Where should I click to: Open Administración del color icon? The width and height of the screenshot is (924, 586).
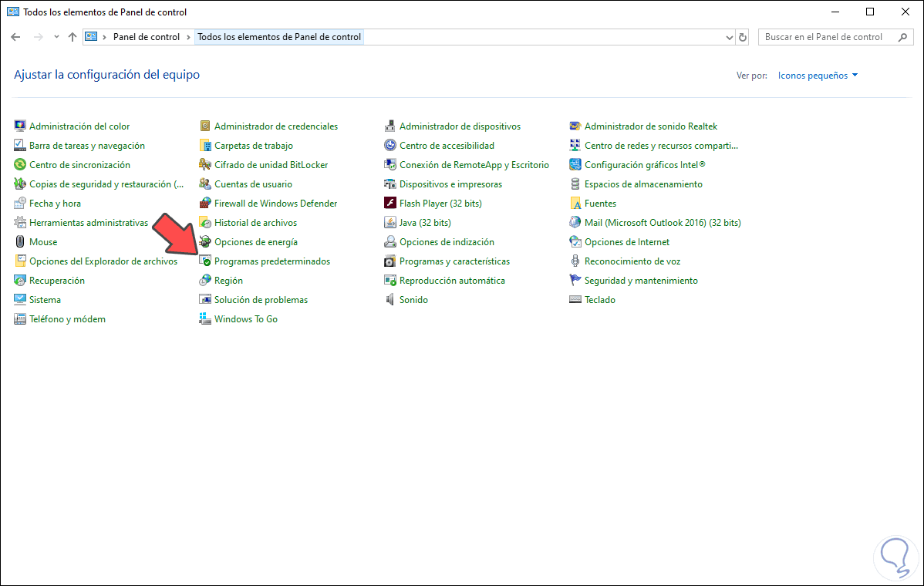[x=20, y=126]
